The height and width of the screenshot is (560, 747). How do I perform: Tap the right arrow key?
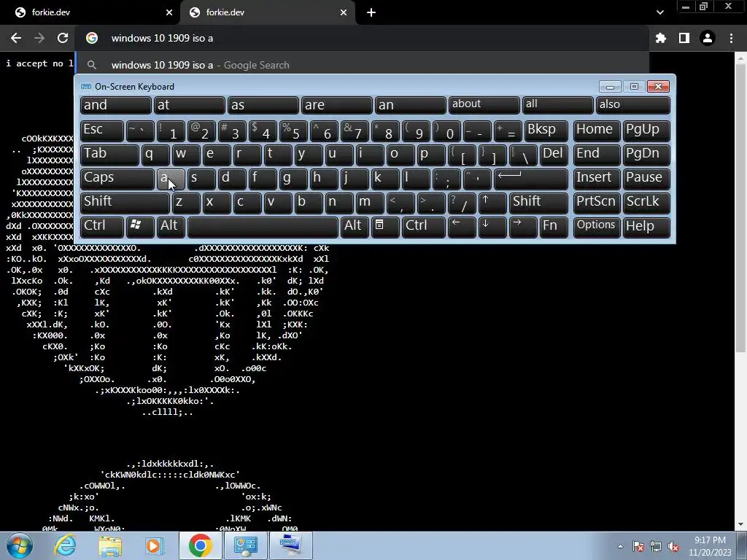coord(523,227)
